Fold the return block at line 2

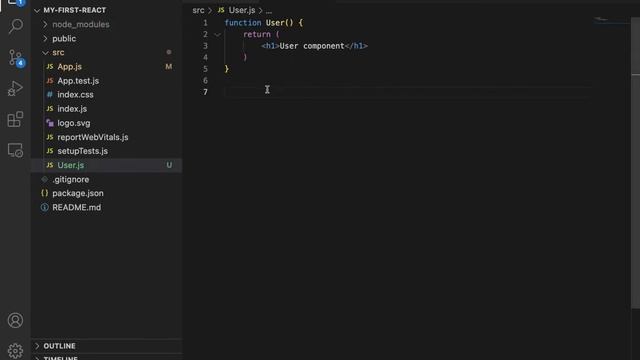pos(218,35)
